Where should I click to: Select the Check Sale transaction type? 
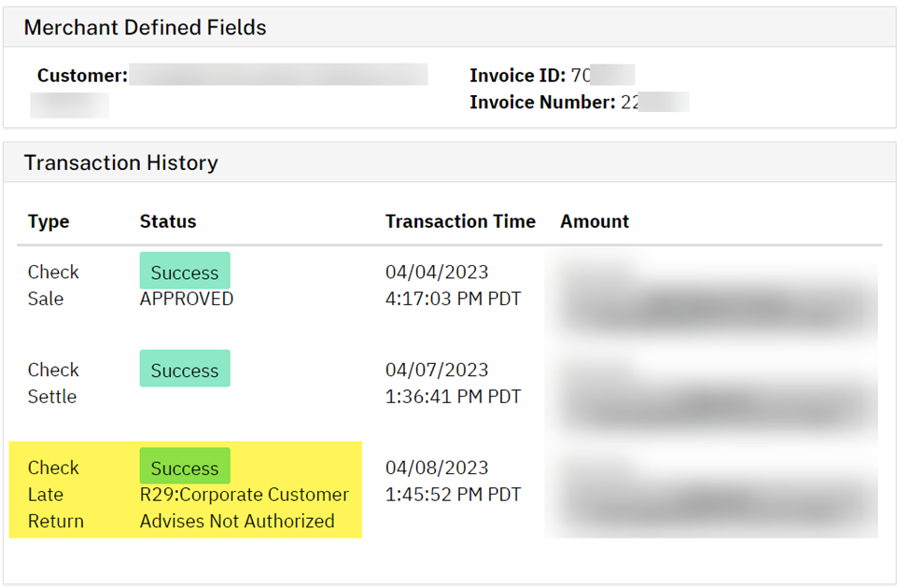click(53, 286)
